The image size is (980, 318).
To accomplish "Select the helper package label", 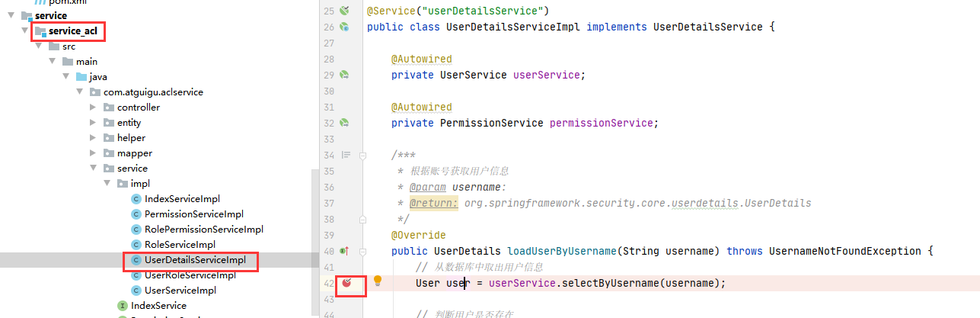I will (130, 137).
